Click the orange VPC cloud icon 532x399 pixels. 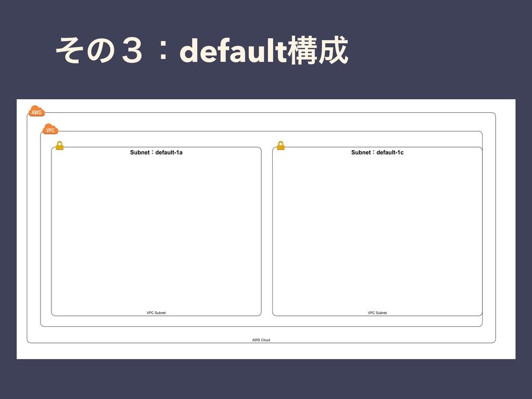tap(50, 129)
